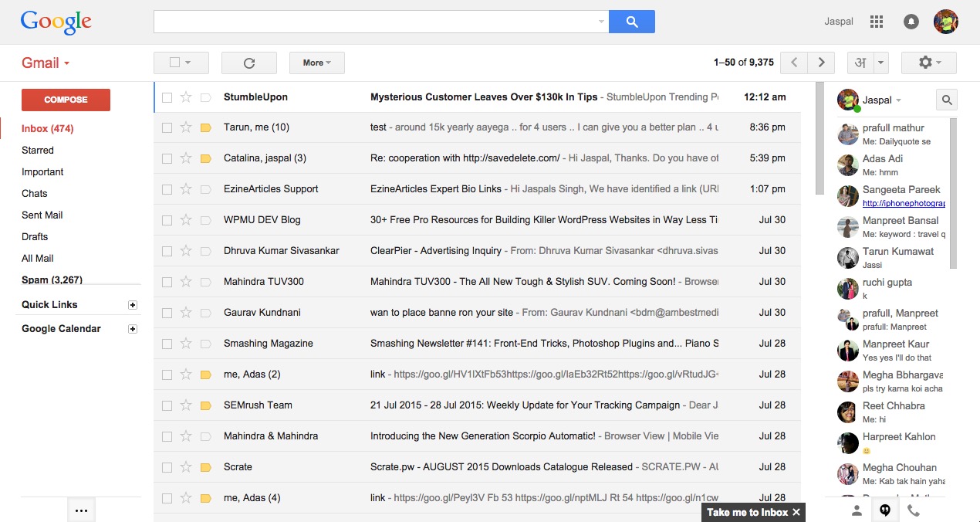Toggle the Hindi input tool button
The height and width of the screenshot is (522, 980).
(x=860, y=63)
